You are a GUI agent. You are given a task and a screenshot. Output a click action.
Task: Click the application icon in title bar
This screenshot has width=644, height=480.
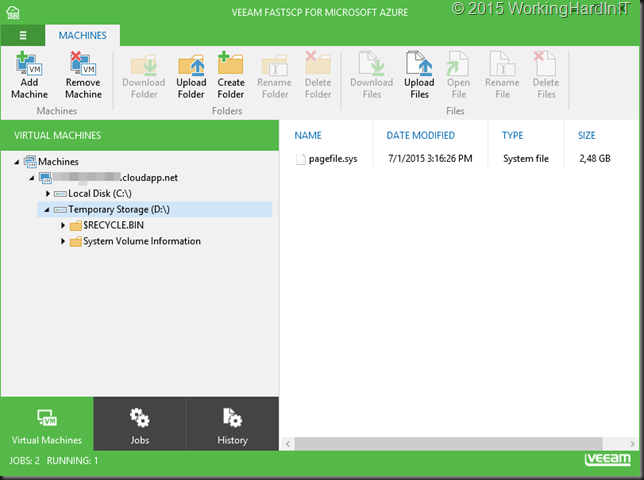pyautogui.click(x=13, y=13)
